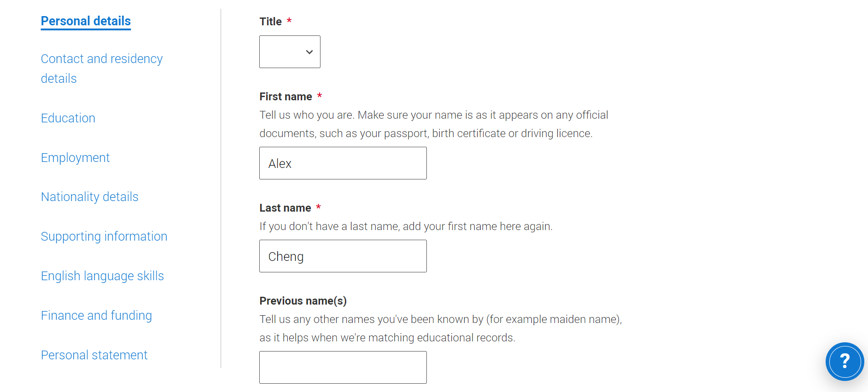Open the help question mark button
The image size is (868, 392).
point(845,362)
